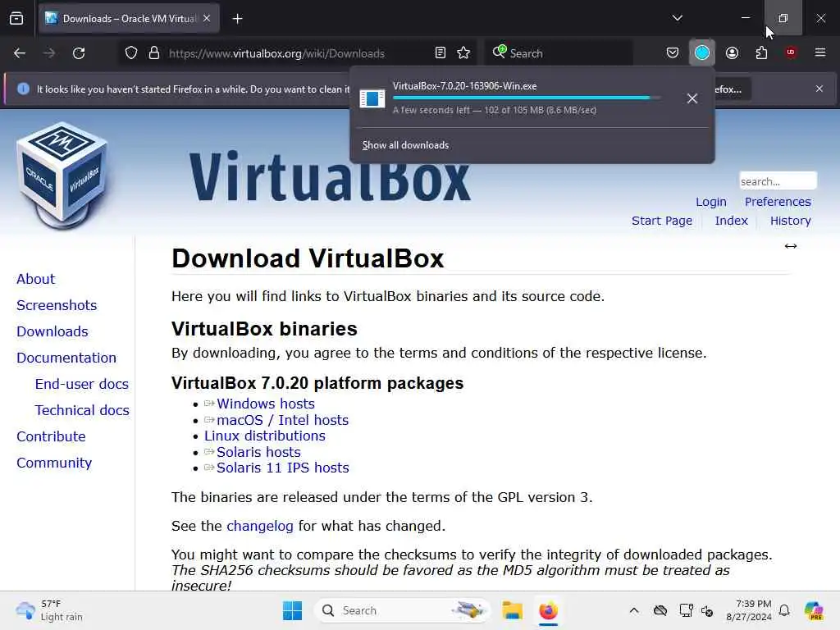The image size is (840, 630).
Task: Click the Windows hosts download link
Action: [266, 404]
